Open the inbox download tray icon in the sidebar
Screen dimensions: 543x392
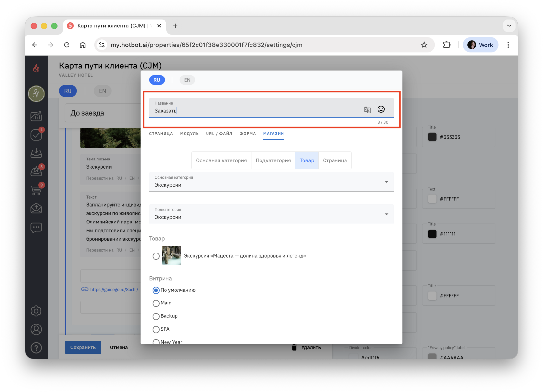[x=36, y=153]
